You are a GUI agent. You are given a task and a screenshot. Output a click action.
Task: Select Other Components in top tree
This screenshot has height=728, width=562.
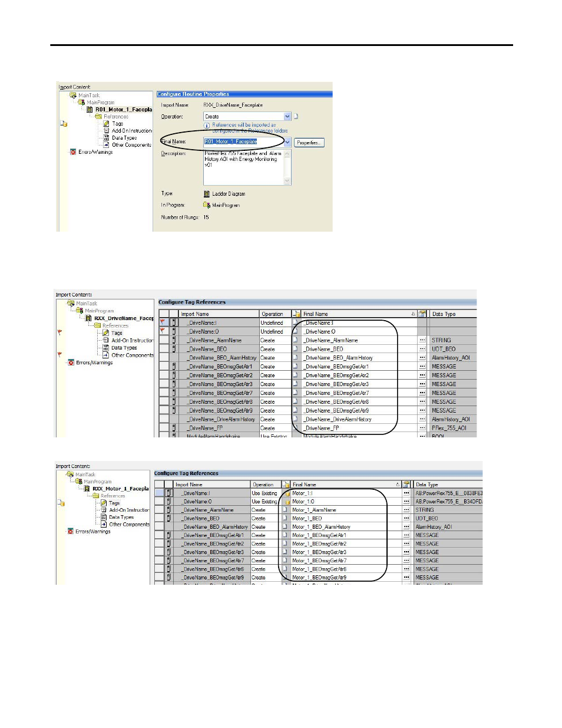[x=131, y=145]
